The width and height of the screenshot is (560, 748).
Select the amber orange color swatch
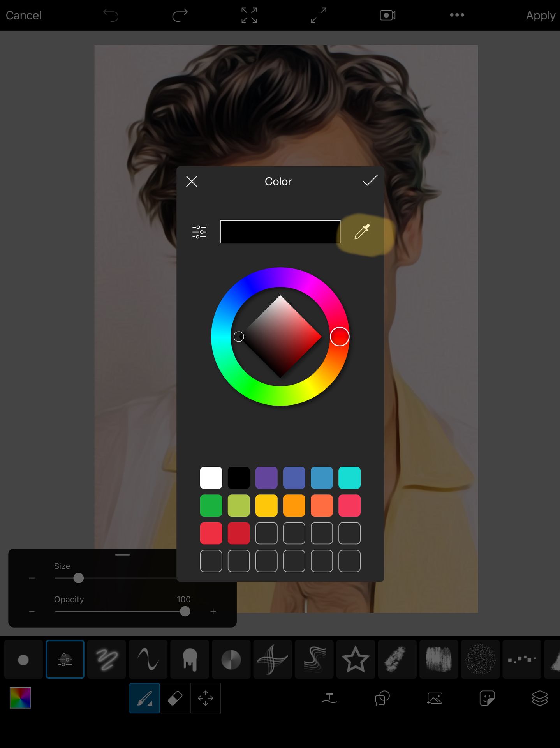click(x=294, y=505)
